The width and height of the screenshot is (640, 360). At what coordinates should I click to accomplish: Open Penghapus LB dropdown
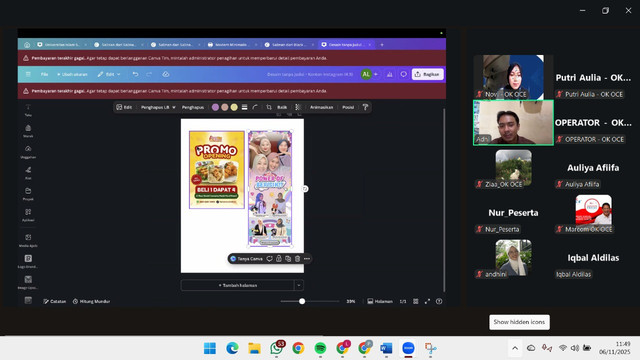point(158,107)
